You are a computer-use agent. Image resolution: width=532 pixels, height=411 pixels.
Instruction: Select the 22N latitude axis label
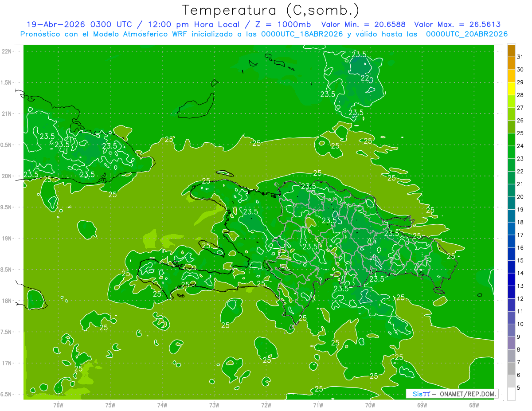click(x=7, y=51)
